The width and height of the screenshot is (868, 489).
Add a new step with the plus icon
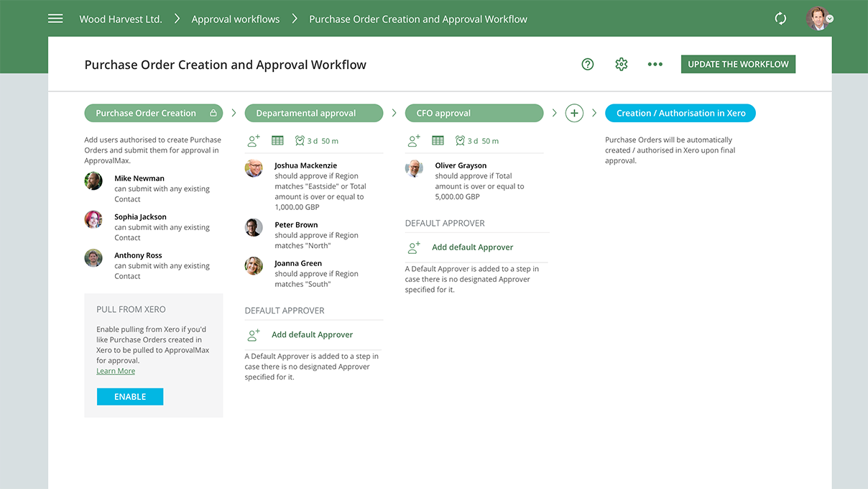pyautogui.click(x=574, y=113)
